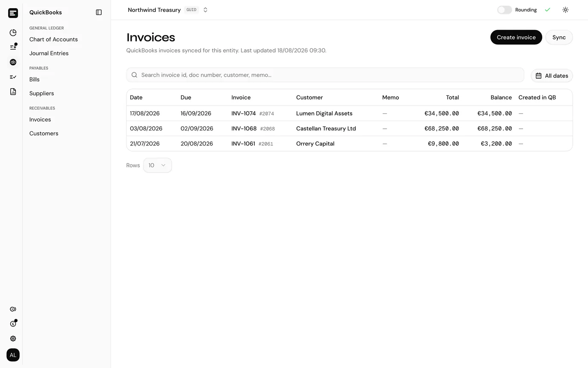Screen dimensions: 588x368
Task: Click the Sync button
Action: 559,37
